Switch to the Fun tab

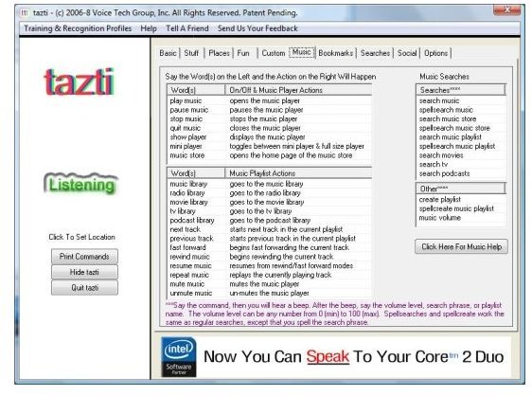[243, 53]
